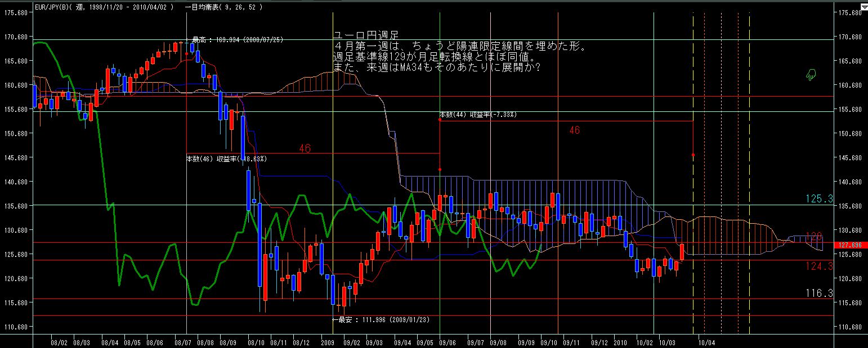Click the 2010 year label on time axis
The image size is (868, 348).
[620, 342]
